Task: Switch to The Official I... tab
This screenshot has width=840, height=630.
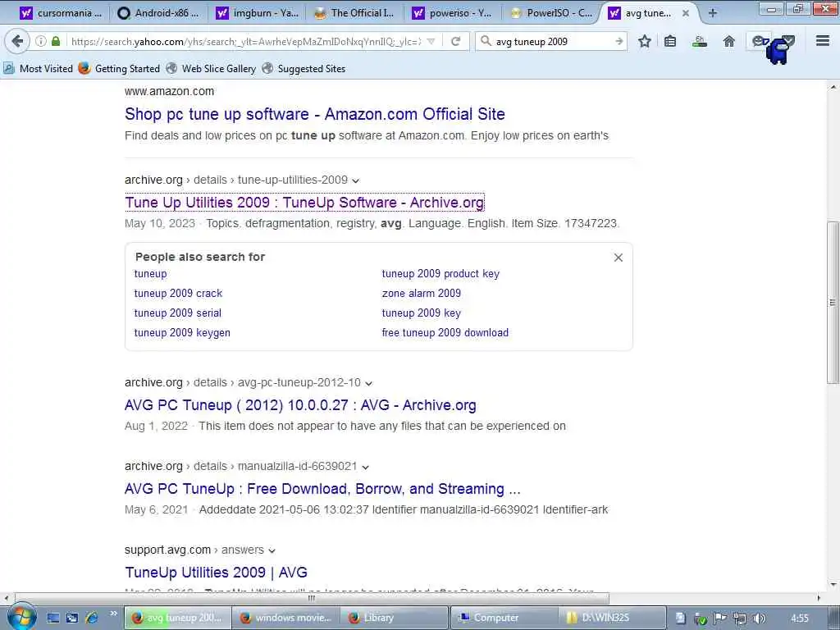Action: tap(354, 13)
